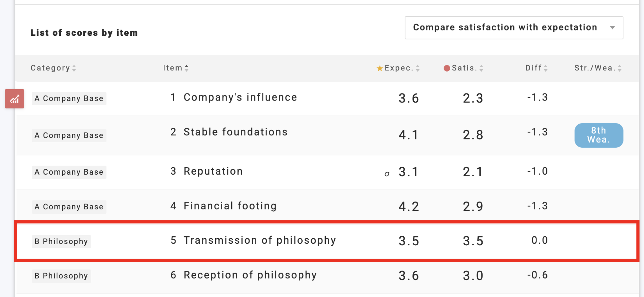Image resolution: width=644 pixels, height=297 pixels.
Task: Click B Philosophy tag in row 5
Action: [x=61, y=241]
